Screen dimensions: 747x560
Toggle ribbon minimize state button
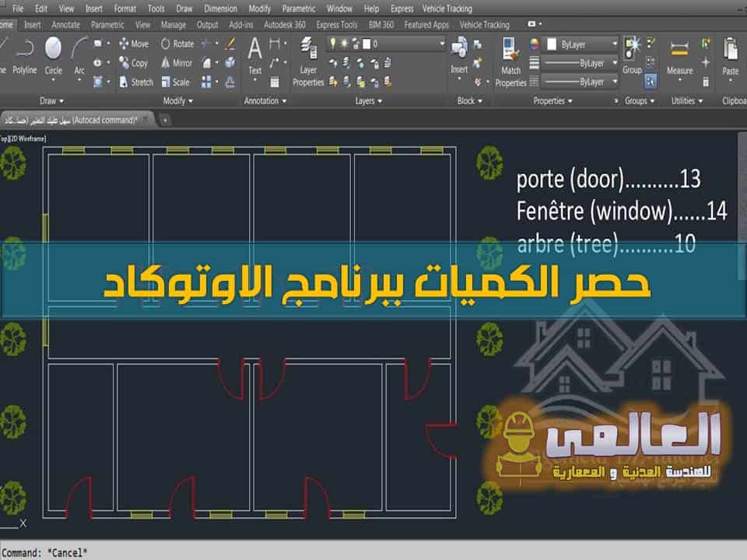531,24
